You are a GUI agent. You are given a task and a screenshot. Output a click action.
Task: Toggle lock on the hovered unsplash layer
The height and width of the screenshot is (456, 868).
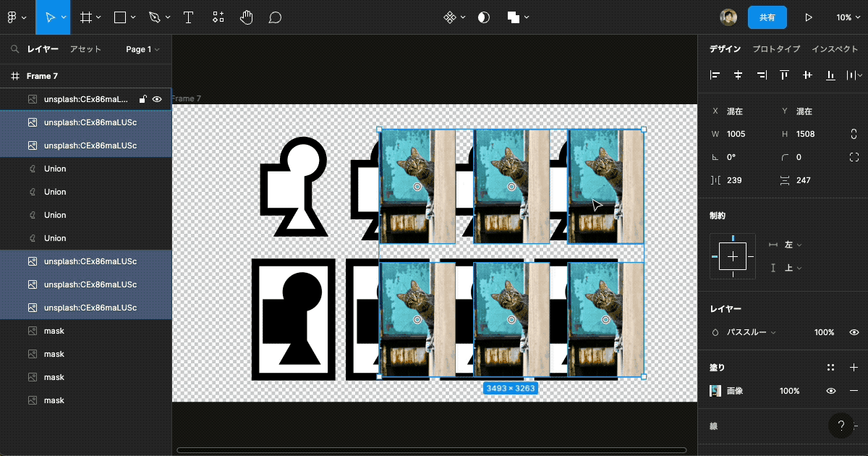tap(142, 99)
